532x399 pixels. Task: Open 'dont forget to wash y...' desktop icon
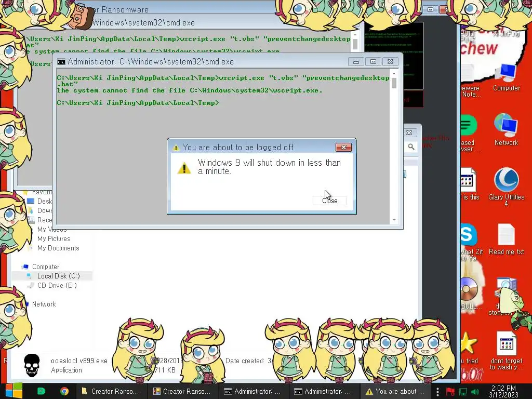506,351
